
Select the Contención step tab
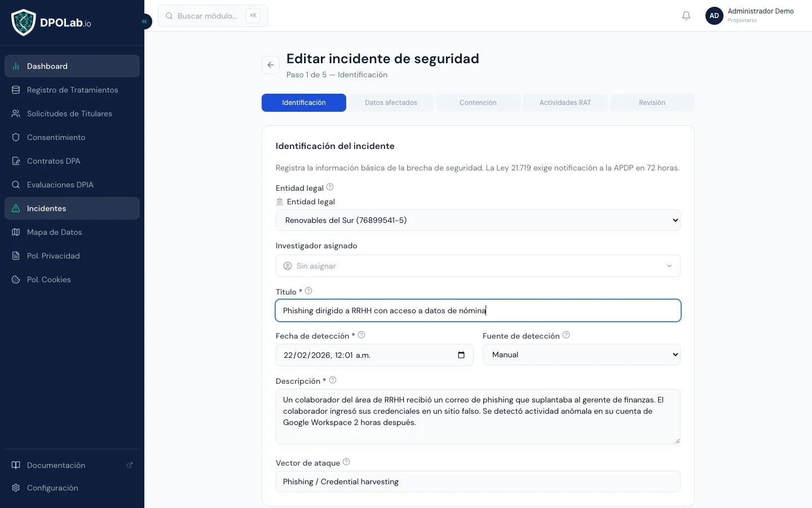[x=478, y=103]
